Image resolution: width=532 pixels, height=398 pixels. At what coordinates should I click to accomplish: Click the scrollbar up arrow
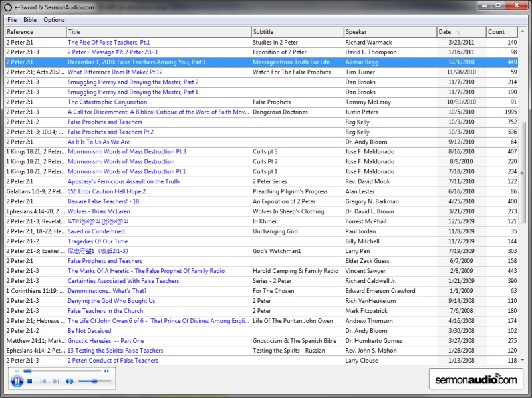coord(523,31)
